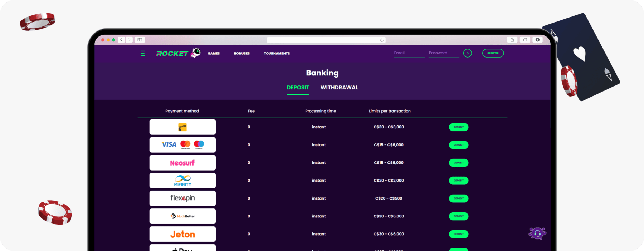Click Deposit button for MiFinity row

coord(459,181)
